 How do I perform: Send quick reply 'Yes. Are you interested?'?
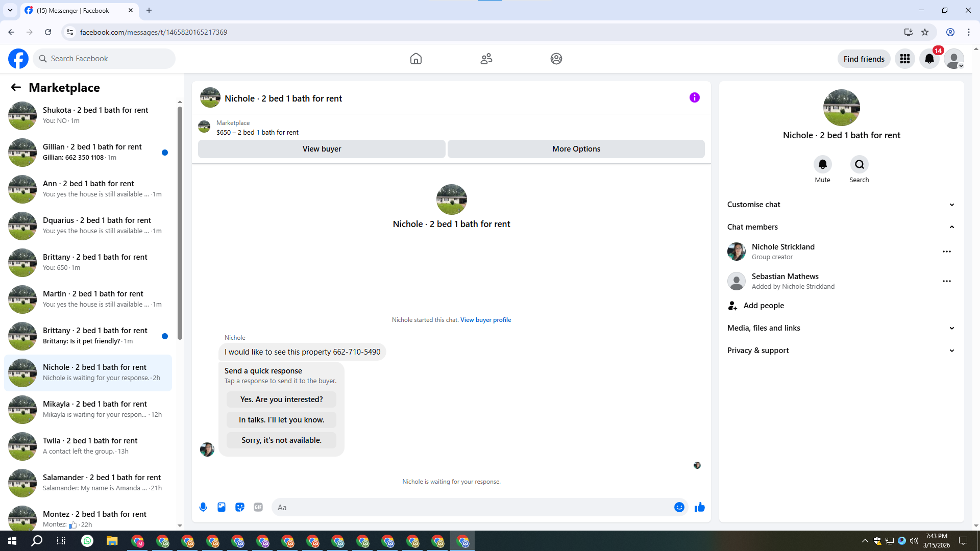click(x=282, y=399)
